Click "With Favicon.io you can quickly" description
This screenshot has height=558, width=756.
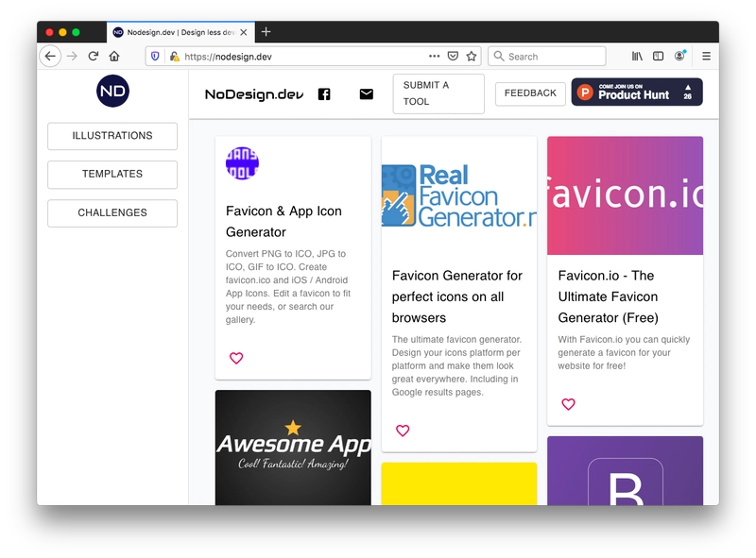click(624, 353)
